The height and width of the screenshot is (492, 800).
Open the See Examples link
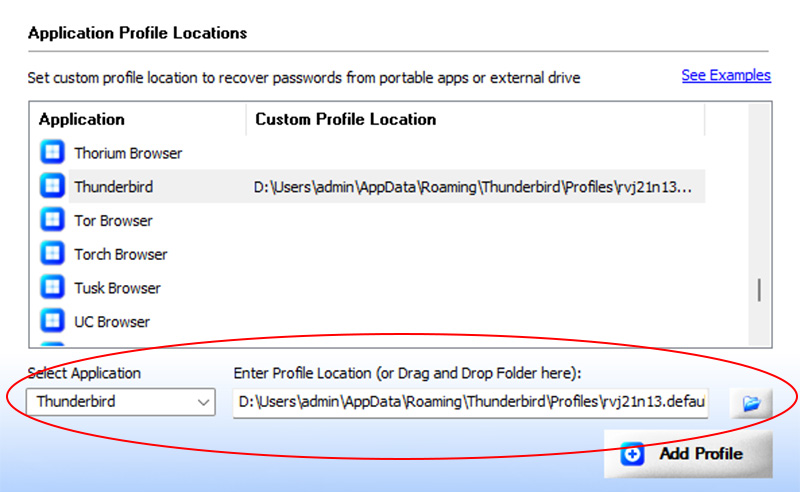pos(725,75)
